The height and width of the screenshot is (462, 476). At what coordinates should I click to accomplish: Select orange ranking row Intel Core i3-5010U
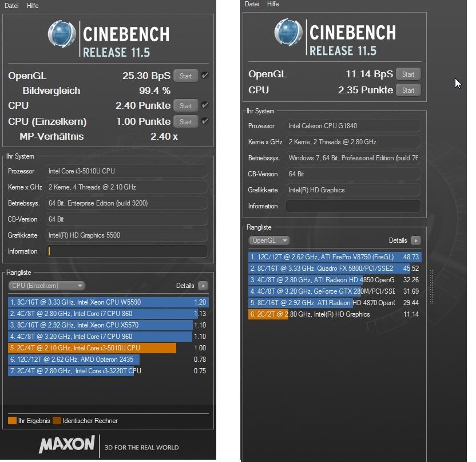pos(108,348)
